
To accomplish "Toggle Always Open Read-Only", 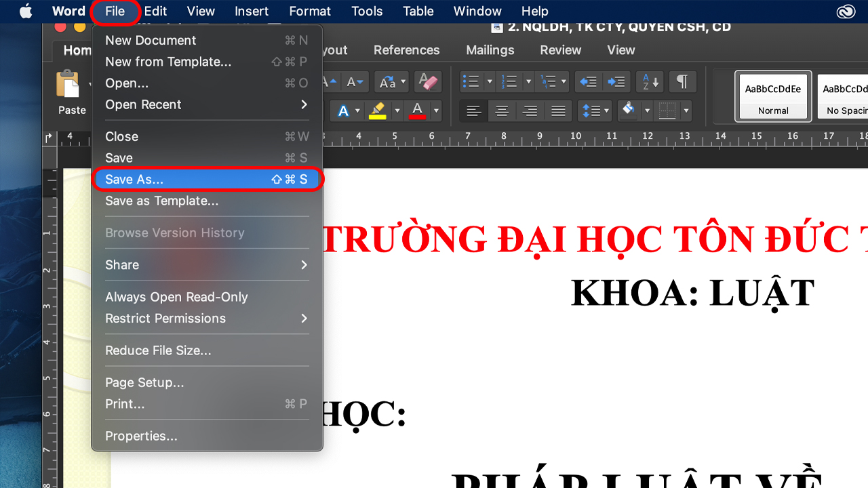I will click(x=207, y=297).
